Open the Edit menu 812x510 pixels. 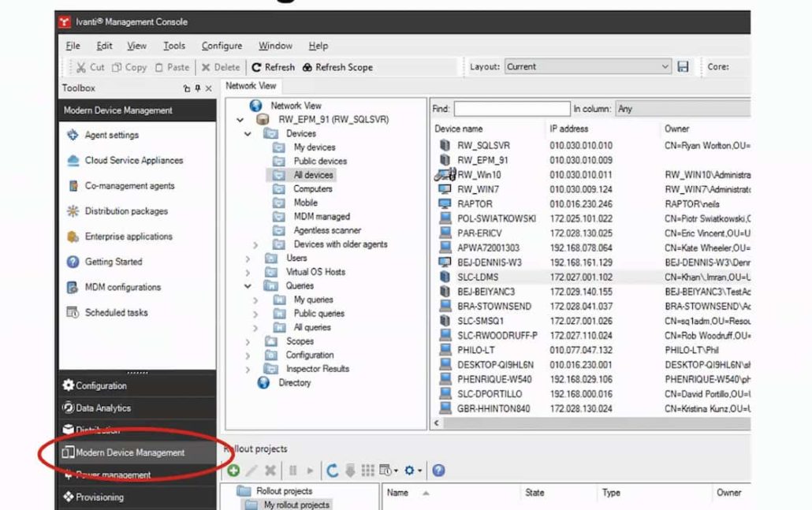[104, 46]
